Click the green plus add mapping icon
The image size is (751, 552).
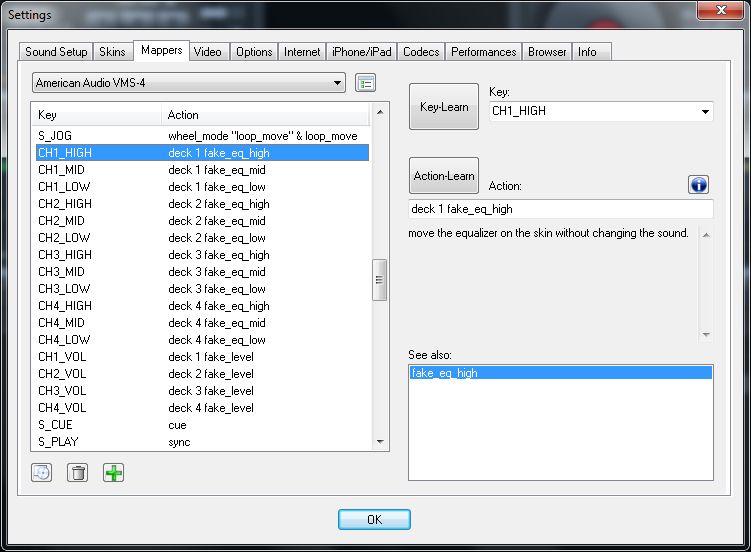tap(114, 473)
